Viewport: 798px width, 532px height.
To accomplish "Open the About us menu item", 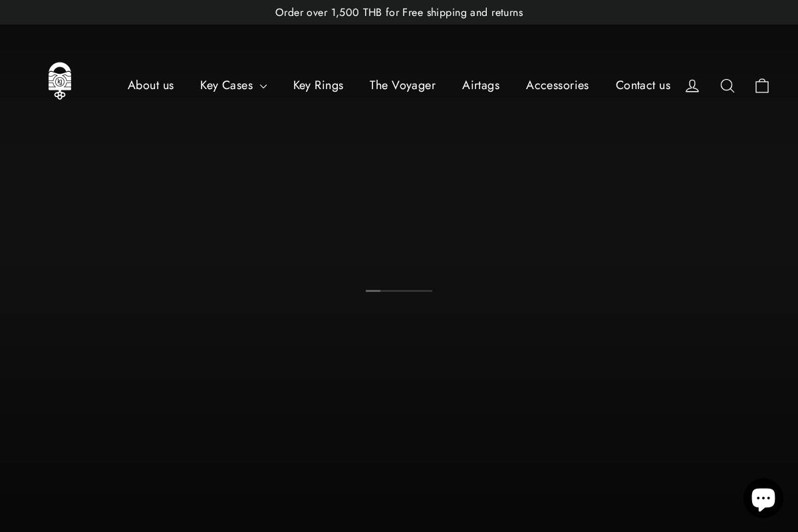I will click(x=150, y=85).
